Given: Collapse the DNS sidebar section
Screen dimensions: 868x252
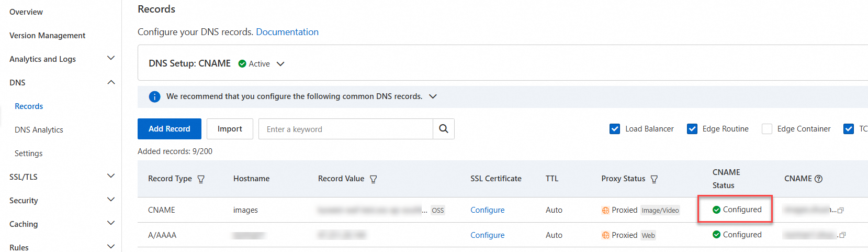Looking at the screenshot, I should click(111, 82).
